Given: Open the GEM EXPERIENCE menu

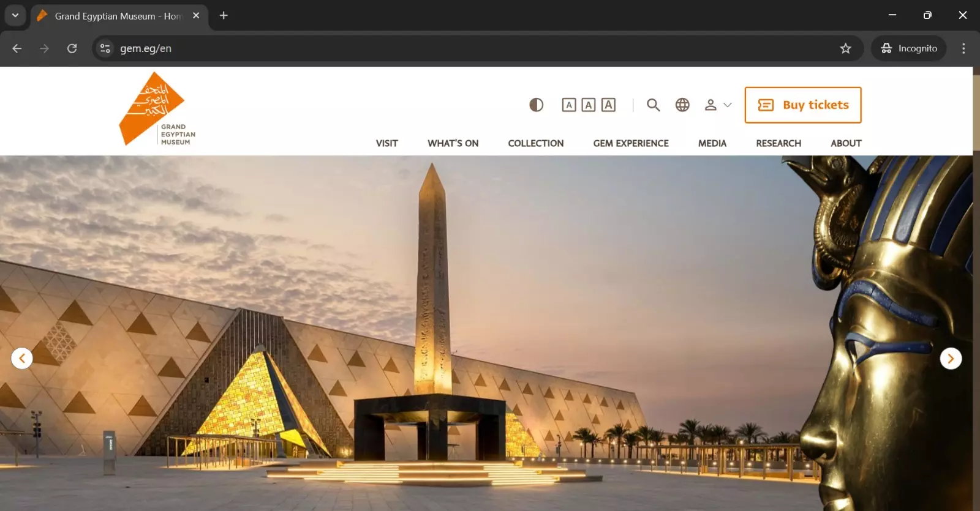Looking at the screenshot, I should [x=630, y=143].
